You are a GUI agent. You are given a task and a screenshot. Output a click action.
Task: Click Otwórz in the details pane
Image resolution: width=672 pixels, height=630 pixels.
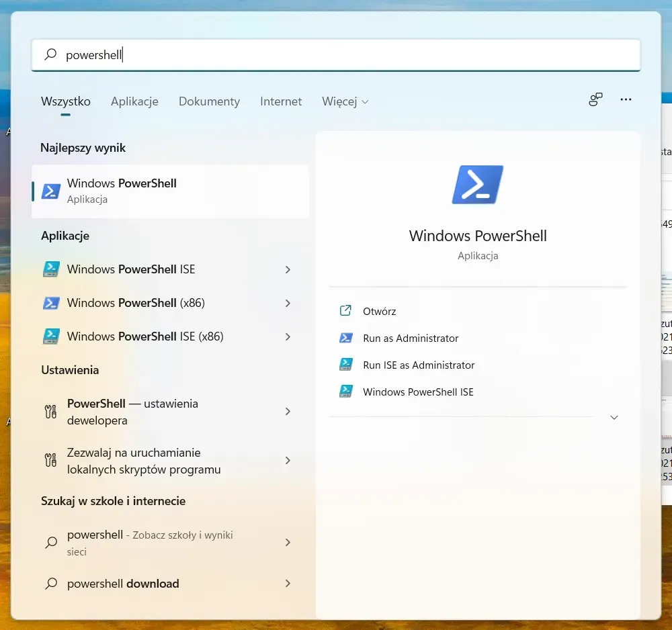[379, 312]
